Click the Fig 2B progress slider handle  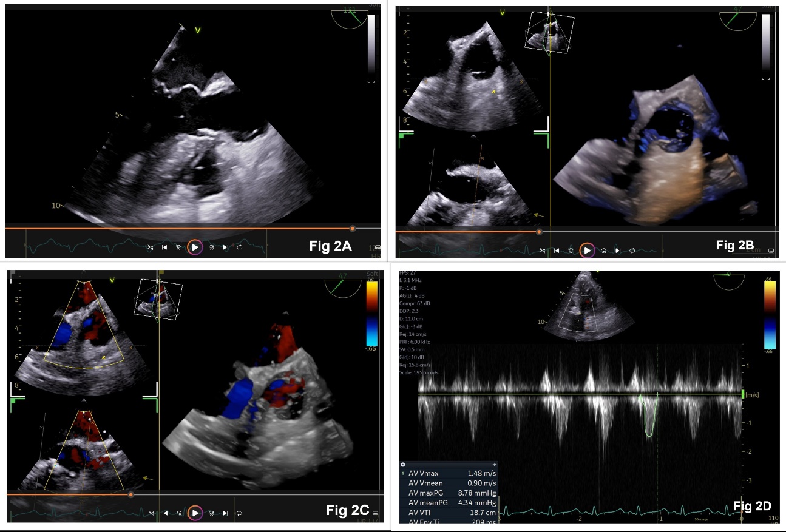click(539, 231)
